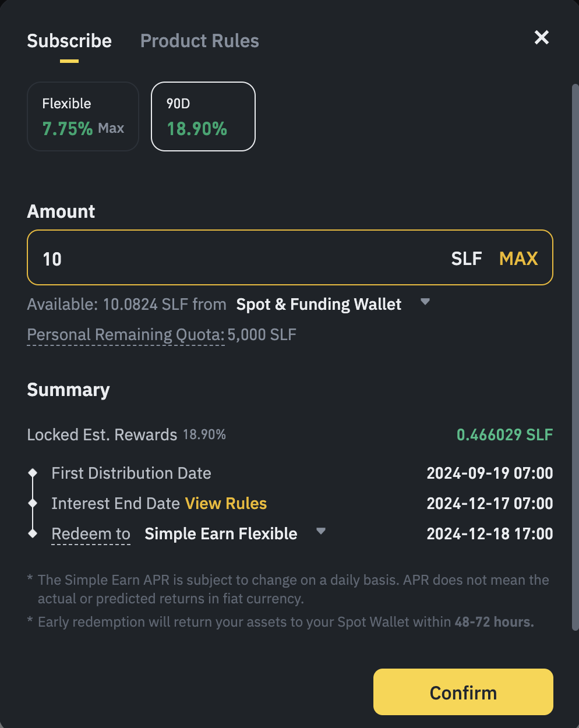Screen dimensions: 579x728
Task: Select the 90D 18.90% locked option
Action: 203,116
